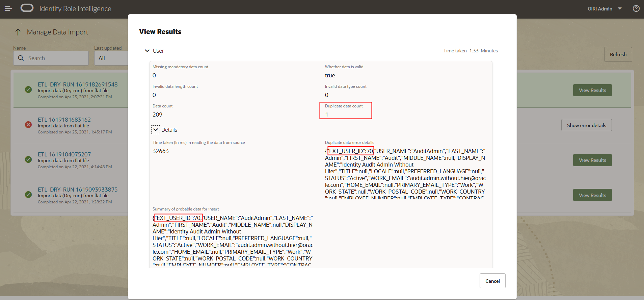Focus the Name search field
Screen dimensions: 644x300
click(x=51, y=58)
